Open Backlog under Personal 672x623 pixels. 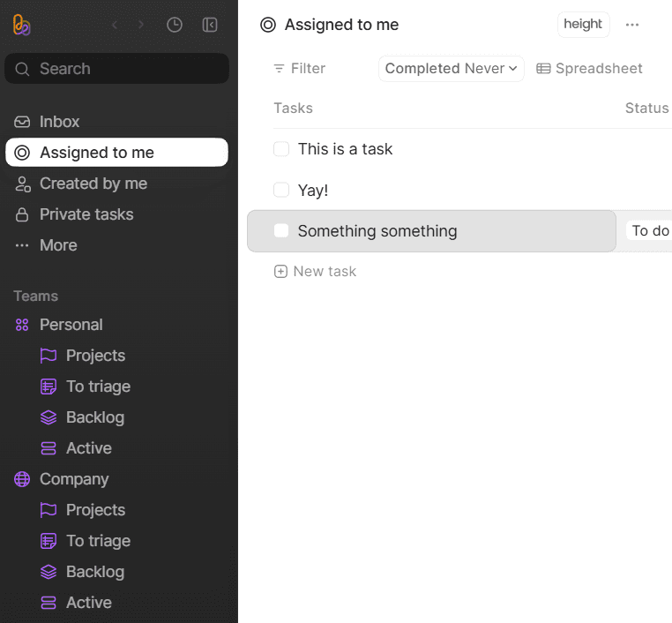click(x=116, y=417)
